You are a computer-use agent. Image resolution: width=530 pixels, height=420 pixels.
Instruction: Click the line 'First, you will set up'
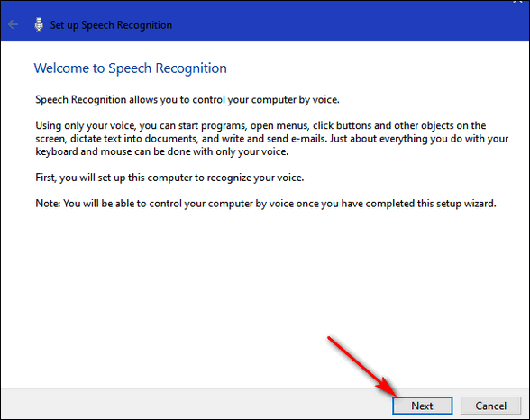[169, 178]
